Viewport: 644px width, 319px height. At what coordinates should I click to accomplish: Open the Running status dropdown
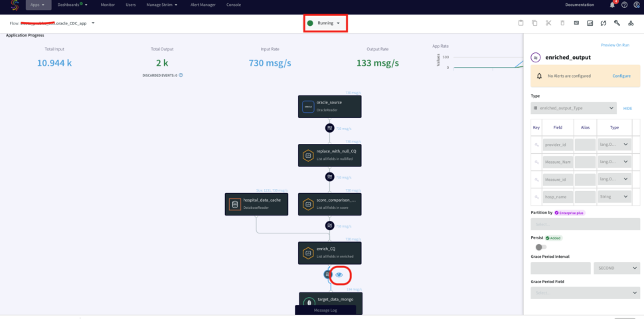coord(326,23)
